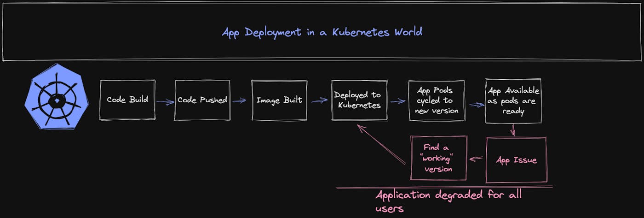The image size is (644, 218).
Task: Click the Code Build box
Action: click(127, 100)
